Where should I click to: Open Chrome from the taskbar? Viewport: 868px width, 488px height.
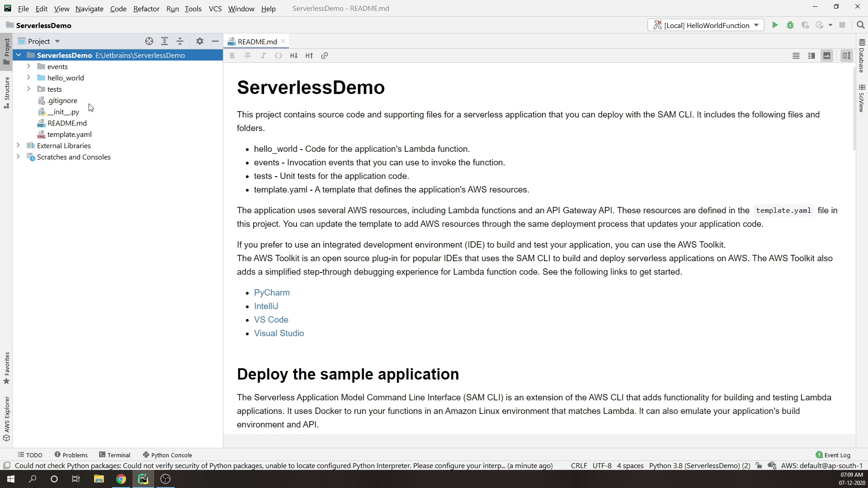click(121, 479)
